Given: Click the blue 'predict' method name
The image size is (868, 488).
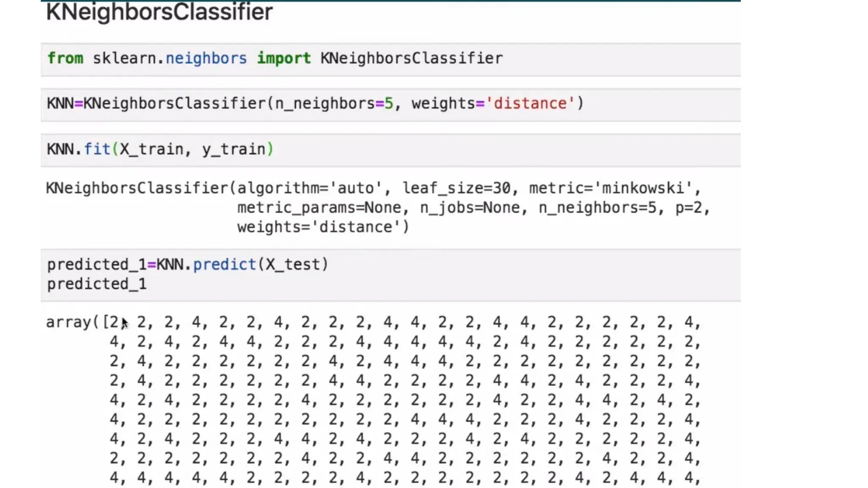Looking at the screenshot, I should point(225,264).
